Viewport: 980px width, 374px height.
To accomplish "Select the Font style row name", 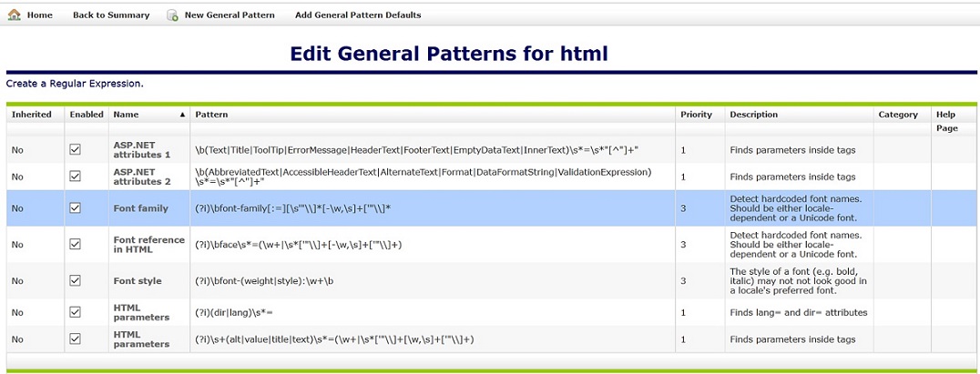I will click(x=138, y=281).
